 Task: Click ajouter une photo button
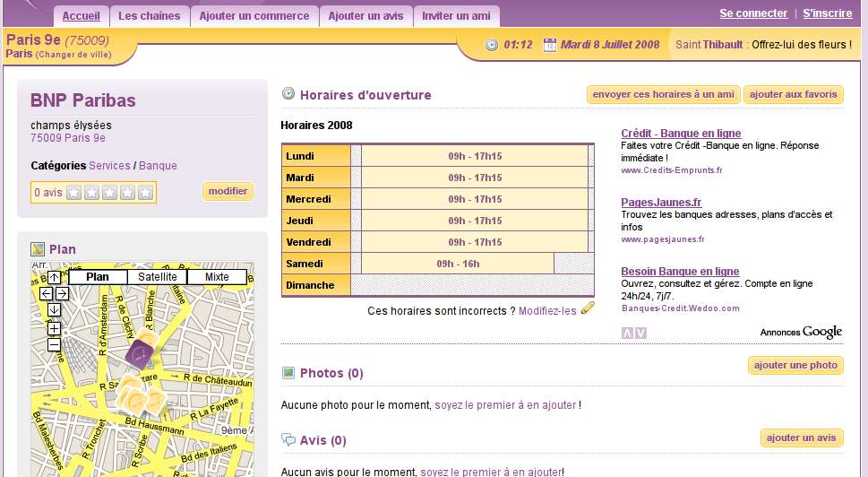tap(795, 365)
